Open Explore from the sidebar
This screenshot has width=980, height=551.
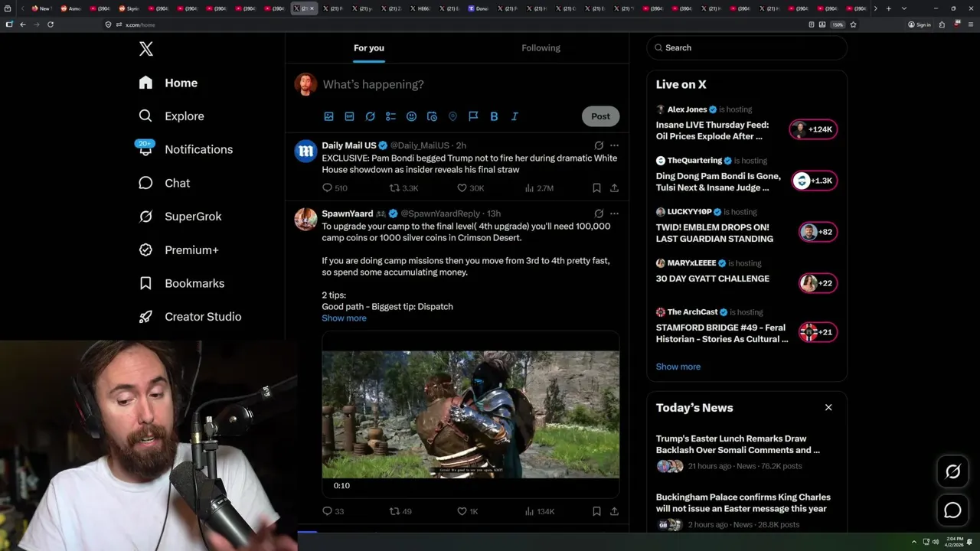[x=171, y=116]
